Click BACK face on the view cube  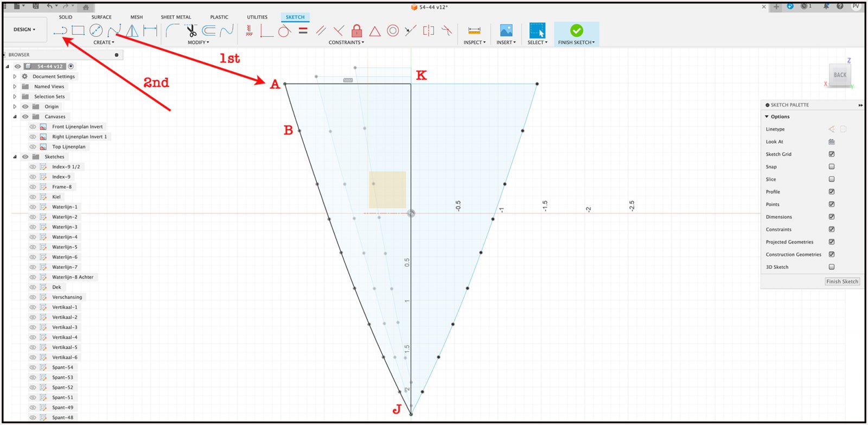tap(840, 75)
